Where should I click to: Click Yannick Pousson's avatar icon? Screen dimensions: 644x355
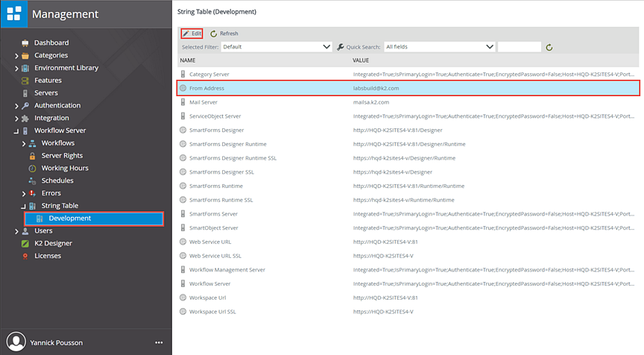coord(16,342)
